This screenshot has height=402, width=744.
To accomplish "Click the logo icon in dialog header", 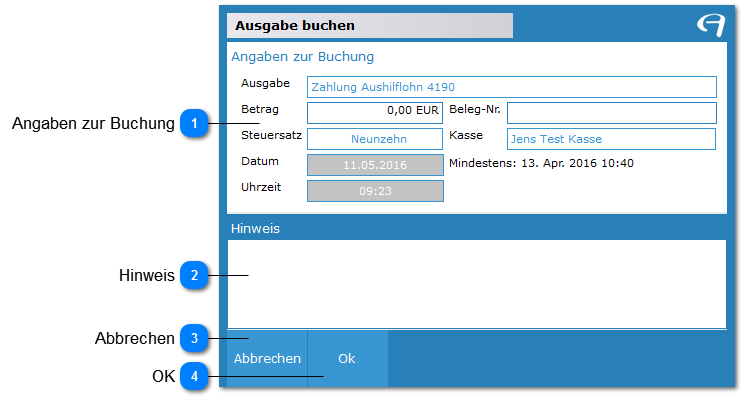I will point(711,25).
